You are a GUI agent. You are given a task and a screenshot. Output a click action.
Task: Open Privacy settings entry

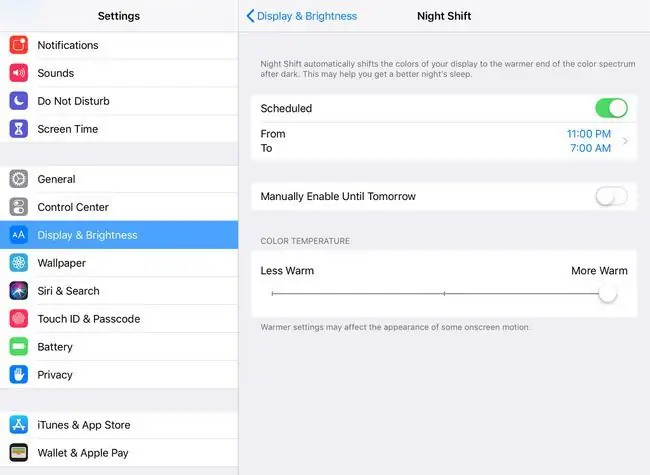coord(119,375)
